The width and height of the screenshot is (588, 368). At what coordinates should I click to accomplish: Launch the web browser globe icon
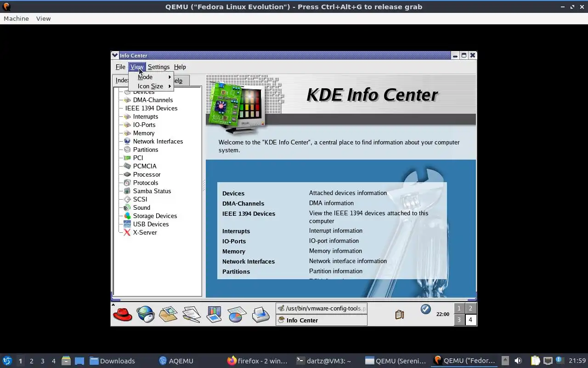[146, 315]
